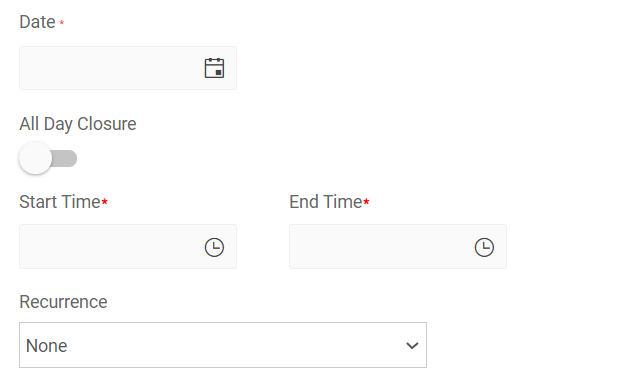The width and height of the screenshot is (623, 381).
Task: Click the 'All Day Closure' label text
Action: [x=78, y=124]
